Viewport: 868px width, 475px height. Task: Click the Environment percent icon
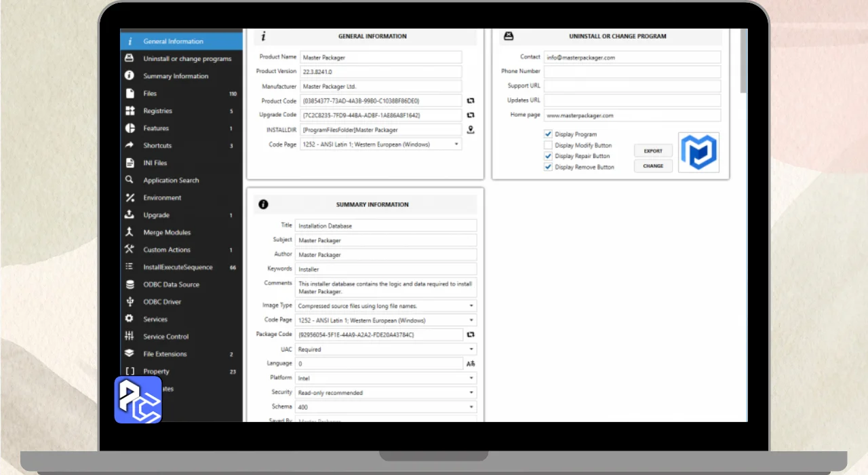(130, 197)
